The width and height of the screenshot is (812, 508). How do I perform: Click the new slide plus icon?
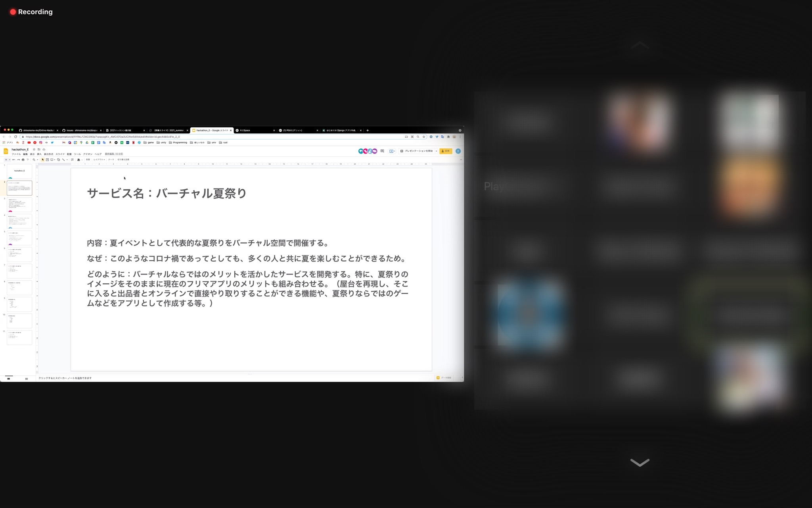pos(6,160)
